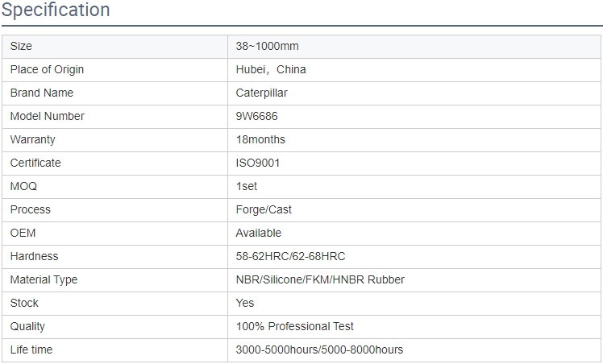Click the NBR/Silicone/FKM/HNBR Rubber value
The width and height of the screenshot is (603, 364).
[320, 279]
